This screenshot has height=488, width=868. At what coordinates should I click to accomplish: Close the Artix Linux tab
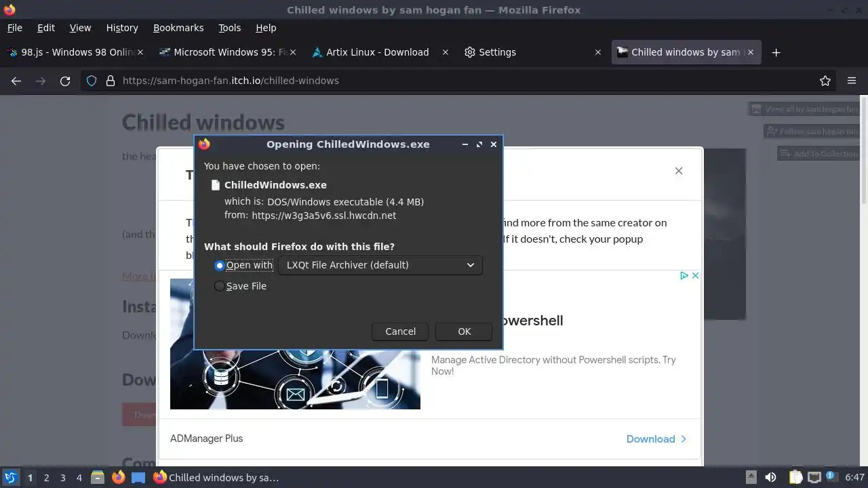tap(446, 52)
